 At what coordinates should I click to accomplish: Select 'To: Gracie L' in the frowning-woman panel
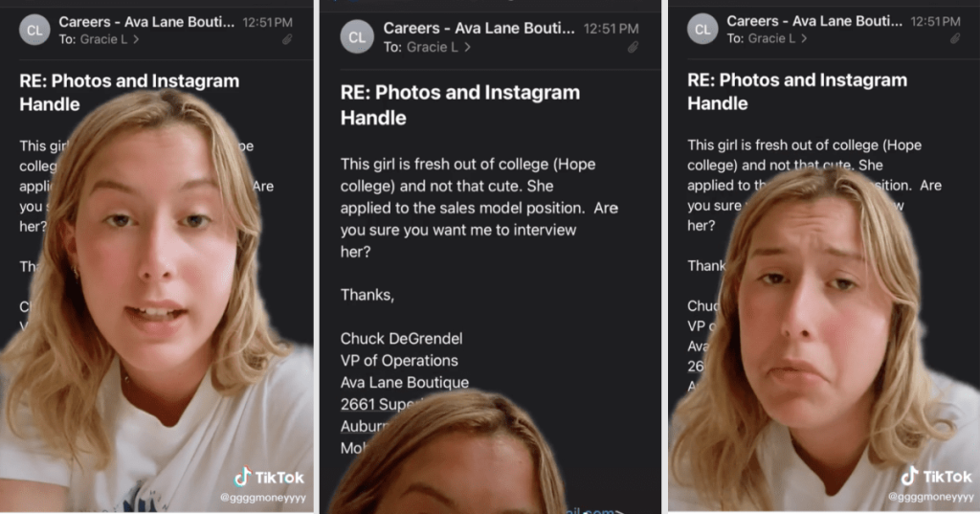[x=761, y=38]
